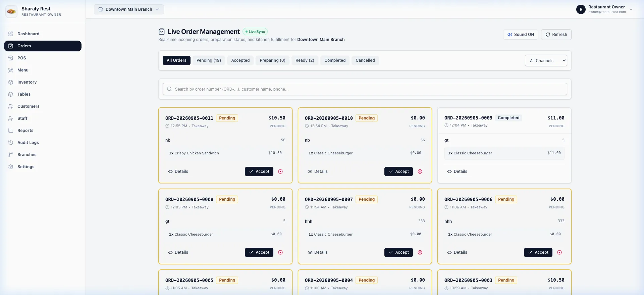644x295 pixels.
Task: Refresh the live orders list
Action: 556,35
